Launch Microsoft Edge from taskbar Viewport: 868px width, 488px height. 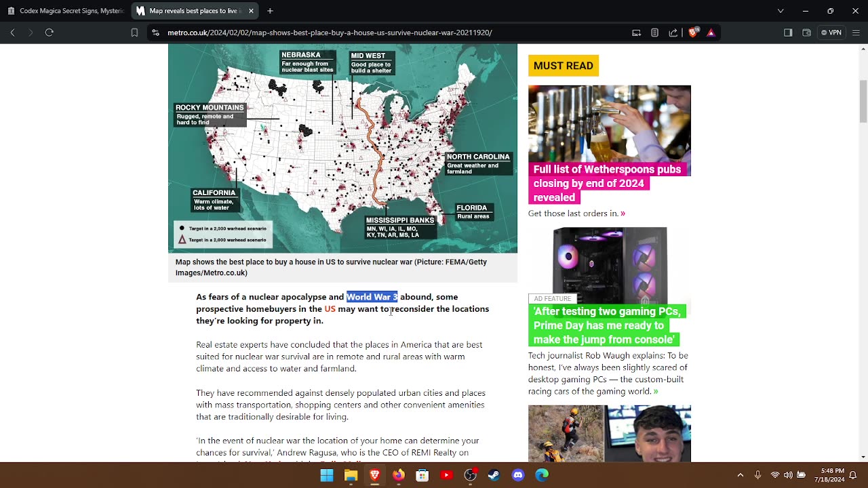click(x=542, y=475)
